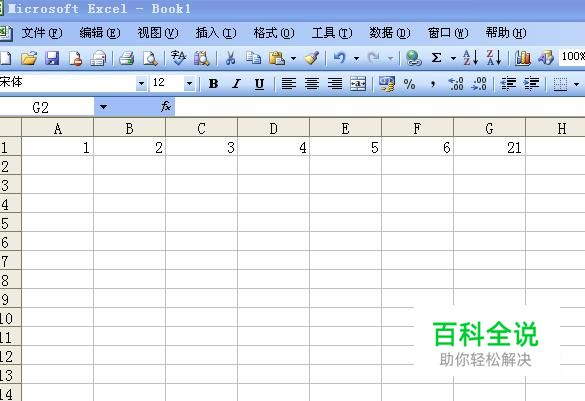This screenshot has width=585, height=401.
Task: Open the 格式 (Format) menu
Action: [x=274, y=33]
